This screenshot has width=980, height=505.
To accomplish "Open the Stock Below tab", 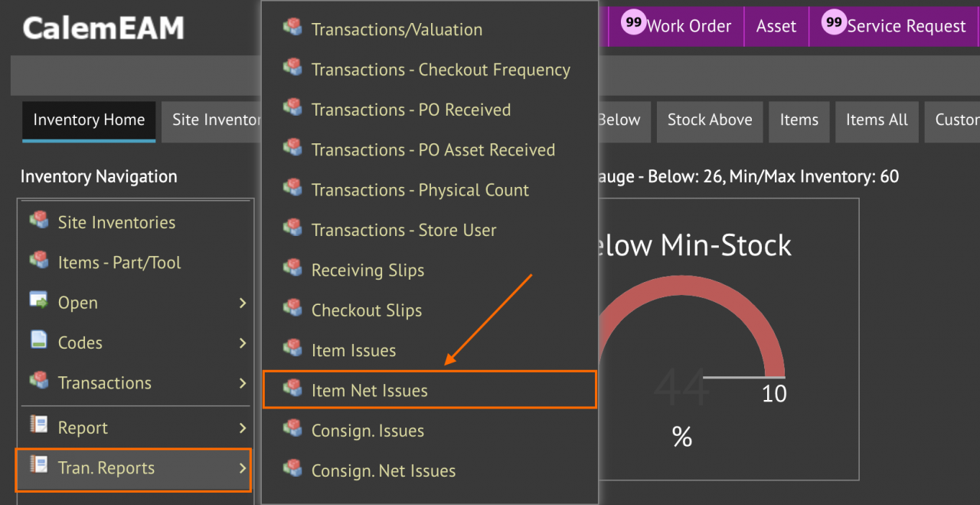I will (623, 121).
